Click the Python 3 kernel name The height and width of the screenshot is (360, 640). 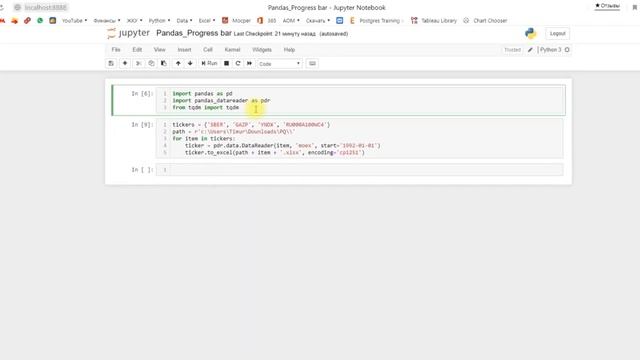click(x=550, y=50)
